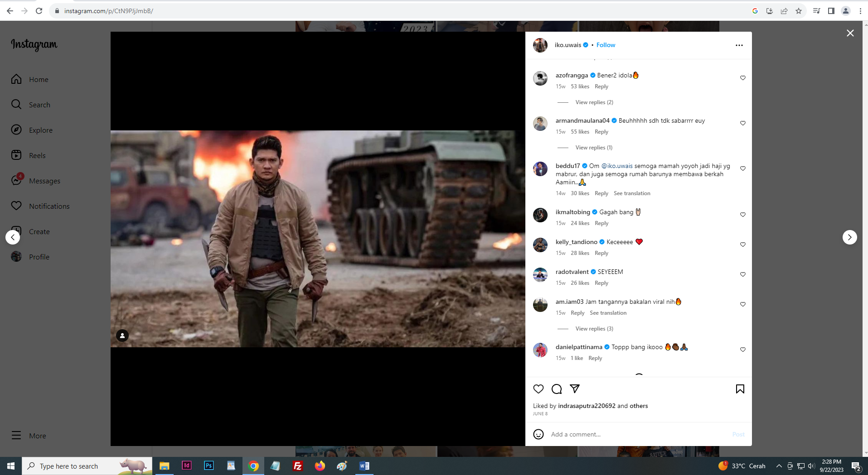Share post with paper plane icon
This screenshot has width=868, height=475.
click(575, 389)
